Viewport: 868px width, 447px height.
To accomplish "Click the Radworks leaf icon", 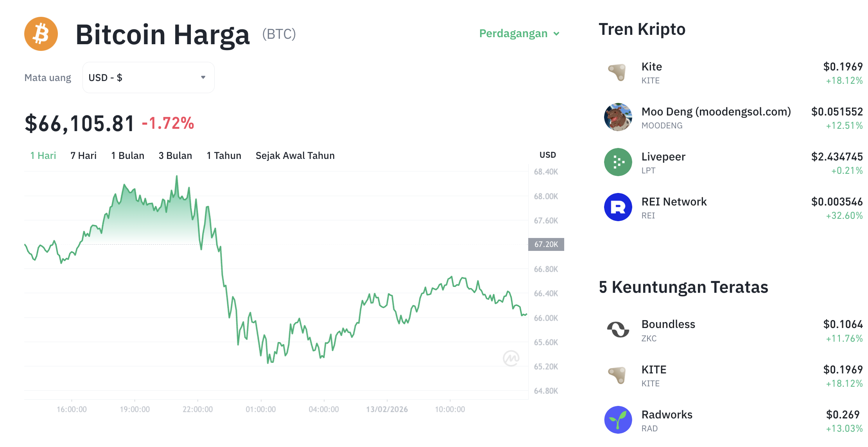I will (x=618, y=420).
